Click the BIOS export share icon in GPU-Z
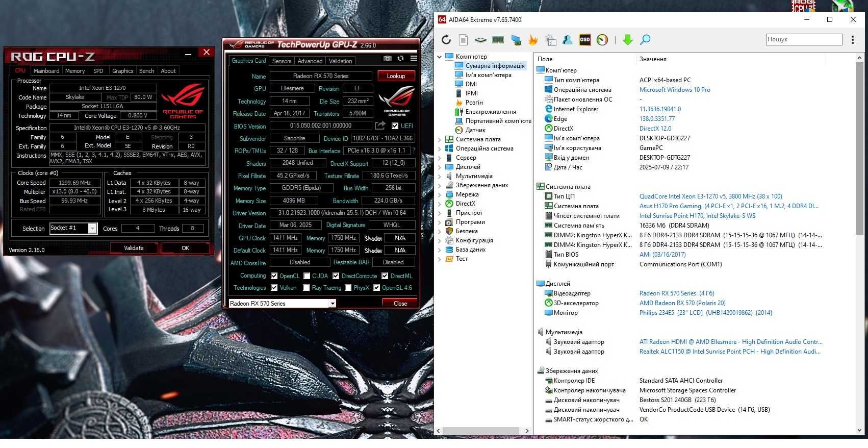 [x=380, y=126]
